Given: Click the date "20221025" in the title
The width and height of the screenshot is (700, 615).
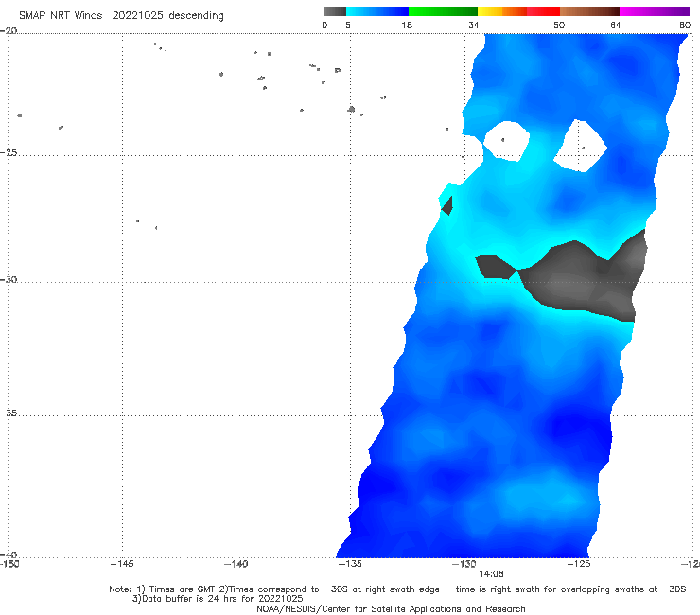Looking at the screenshot, I should [x=137, y=15].
